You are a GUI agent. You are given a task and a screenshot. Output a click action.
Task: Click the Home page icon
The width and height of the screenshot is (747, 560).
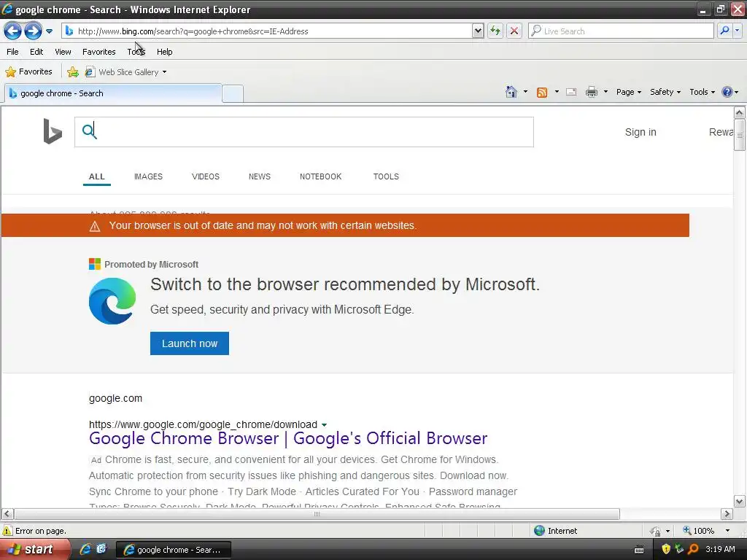point(511,92)
